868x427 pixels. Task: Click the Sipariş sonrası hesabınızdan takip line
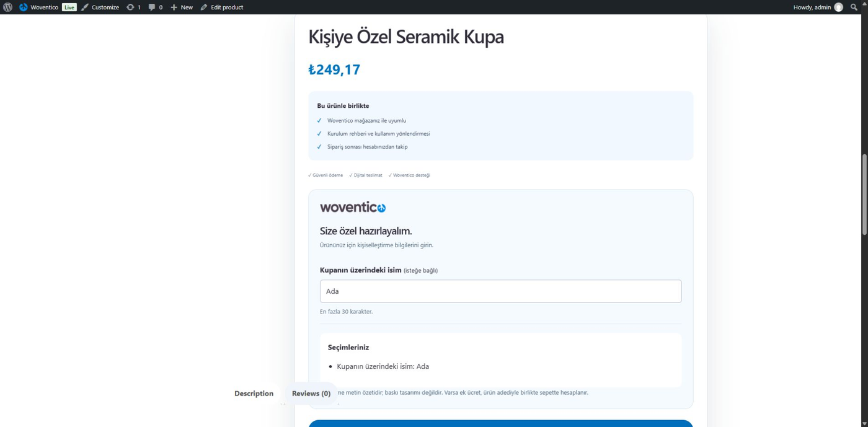(367, 147)
